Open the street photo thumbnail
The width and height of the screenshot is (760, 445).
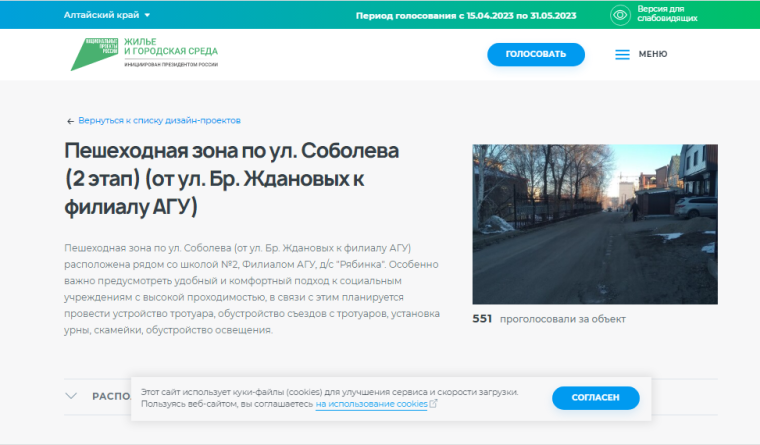tap(595, 224)
